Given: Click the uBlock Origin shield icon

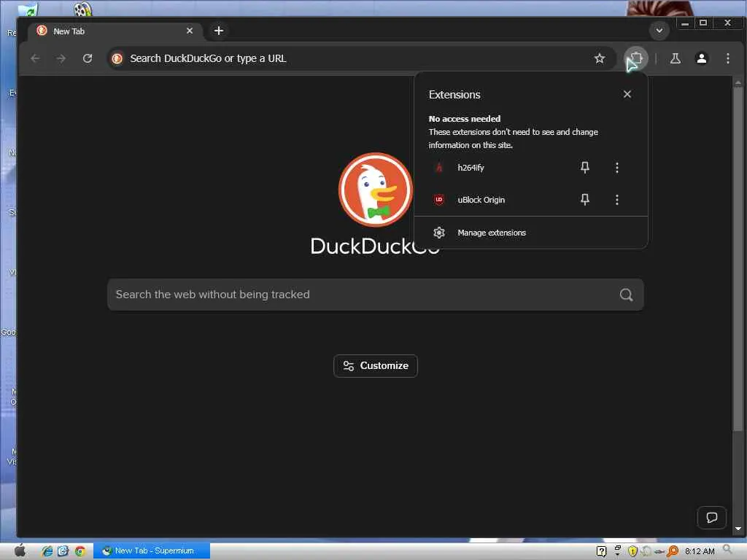Looking at the screenshot, I should click(x=438, y=200).
